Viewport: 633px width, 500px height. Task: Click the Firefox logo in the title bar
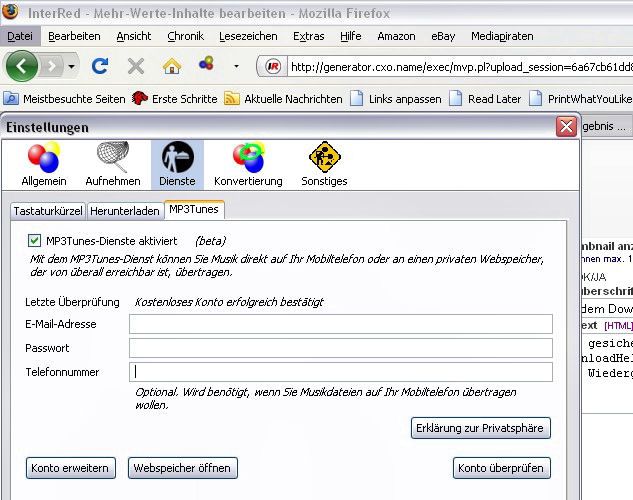10,12
